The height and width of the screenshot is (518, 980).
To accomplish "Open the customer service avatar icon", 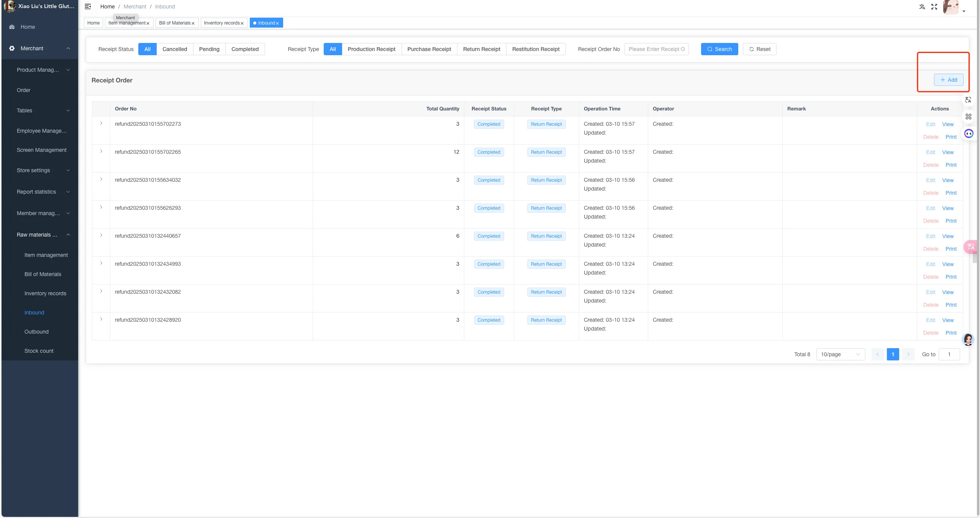I will click(968, 340).
